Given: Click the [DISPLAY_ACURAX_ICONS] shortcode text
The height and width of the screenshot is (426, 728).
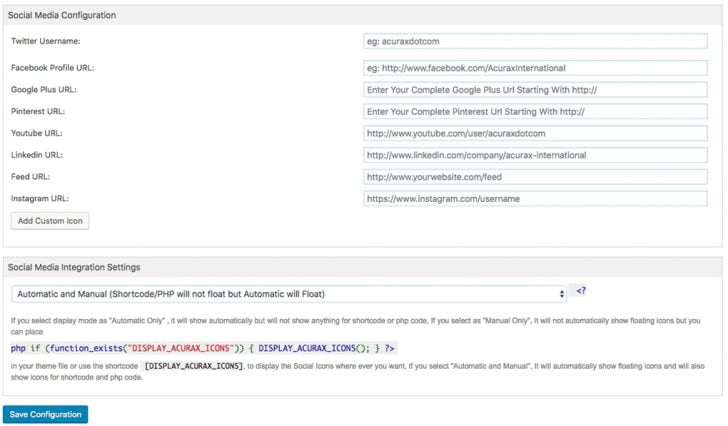Looking at the screenshot, I should click(x=194, y=366).
